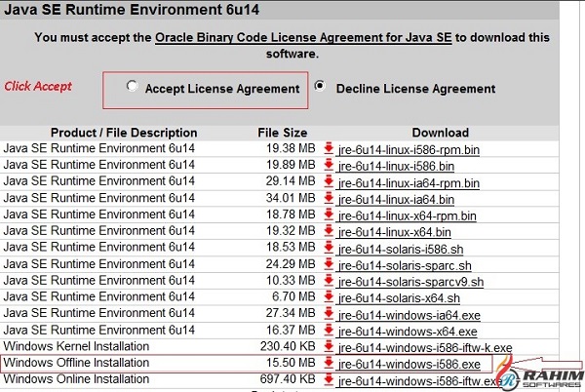
Task: Select the Decline License Agreement radio button
Action: [320, 86]
